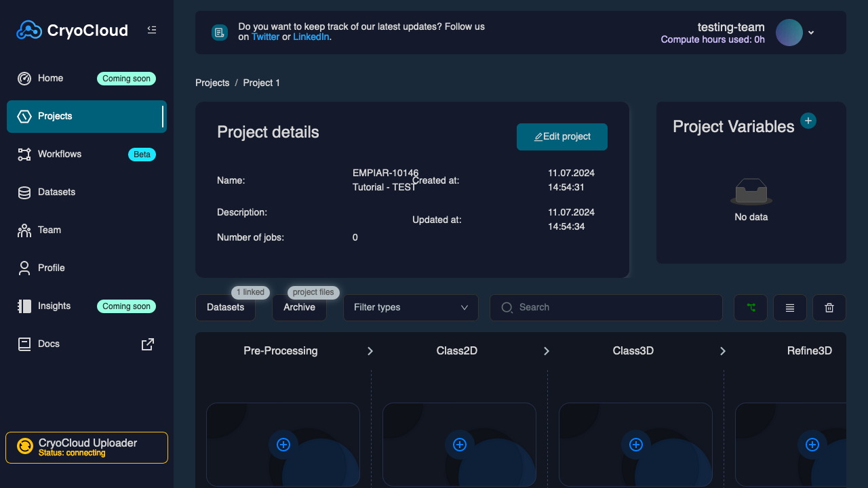This screenshot has height=488, width=868.
Task: Open Workflows in the sidebar
Action: (x=87, y=155)
